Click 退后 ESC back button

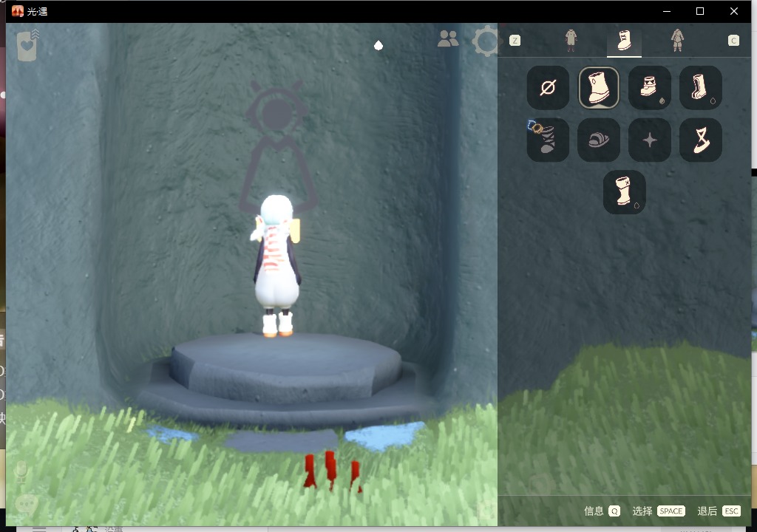pyautogui.click(x=719, y=511)
